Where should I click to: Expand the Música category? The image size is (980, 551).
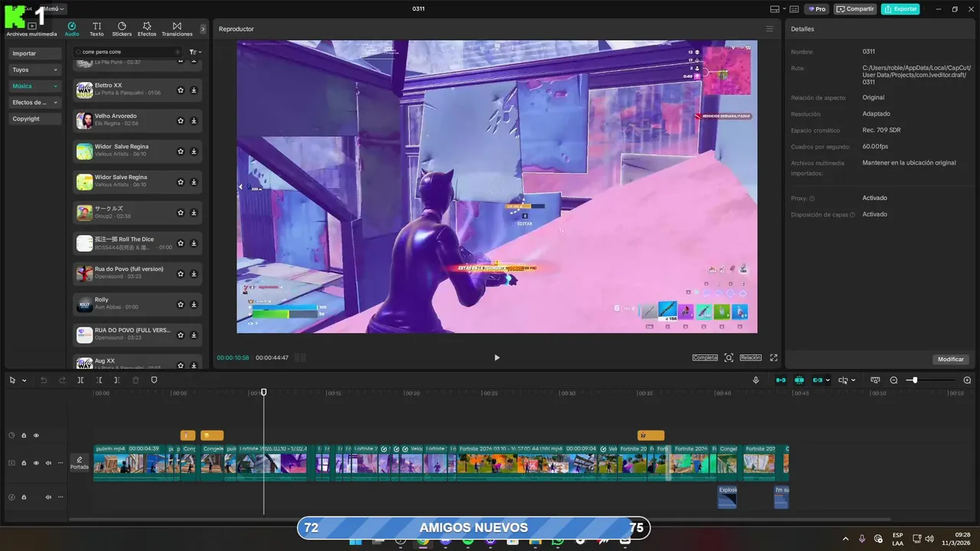coord(35,86)
